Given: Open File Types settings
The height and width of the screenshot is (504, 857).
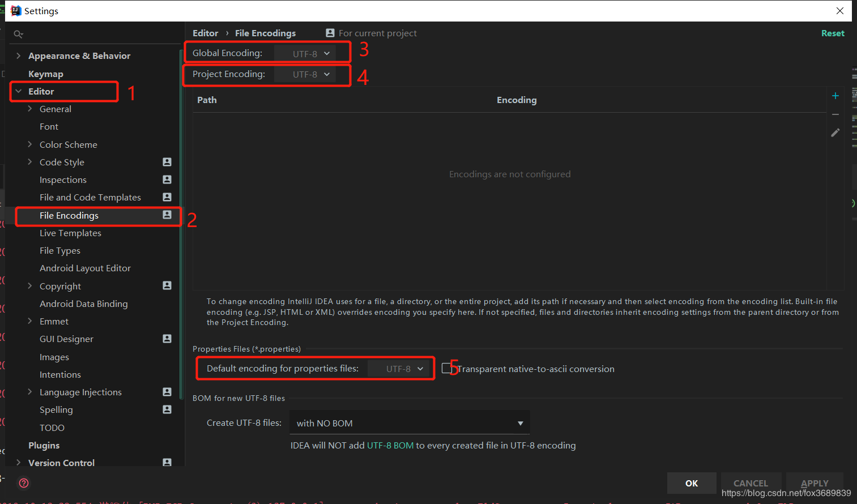Looking at the screenshot, I should click(x=60, y=250).
